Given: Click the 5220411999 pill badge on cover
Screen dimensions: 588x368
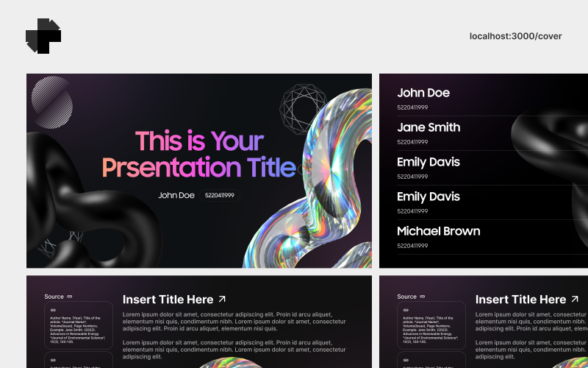Looking at the screenshot, I should [x=220, y=195].
